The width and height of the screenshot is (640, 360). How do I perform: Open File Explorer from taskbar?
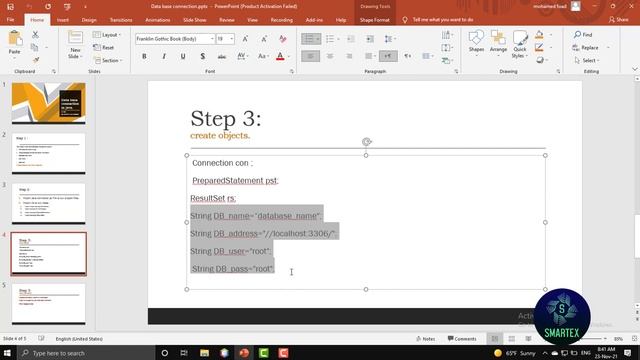tap(204, 353)
